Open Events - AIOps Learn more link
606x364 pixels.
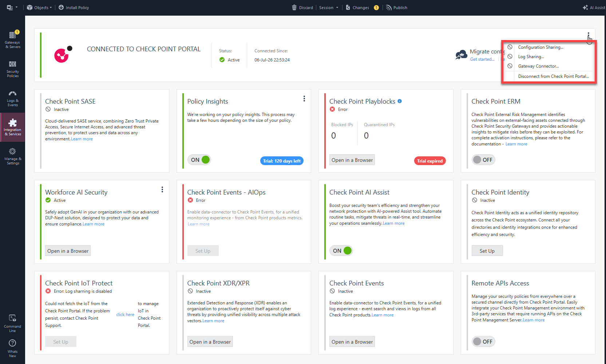(199, 224)
